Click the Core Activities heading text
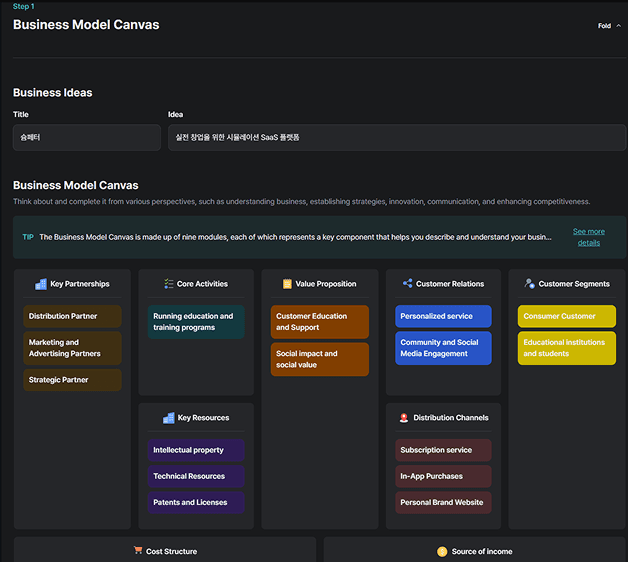This screenshot has height=562, width=628. point(202,284)
